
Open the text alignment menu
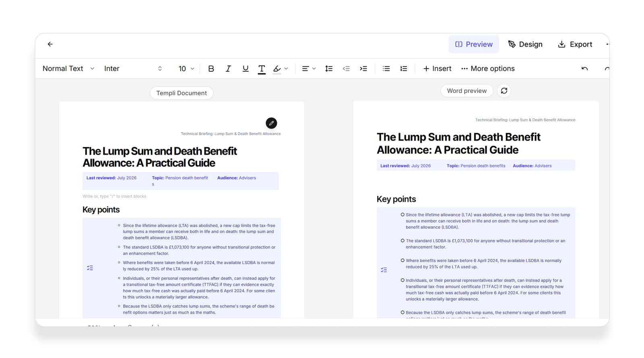click(305, 68)
